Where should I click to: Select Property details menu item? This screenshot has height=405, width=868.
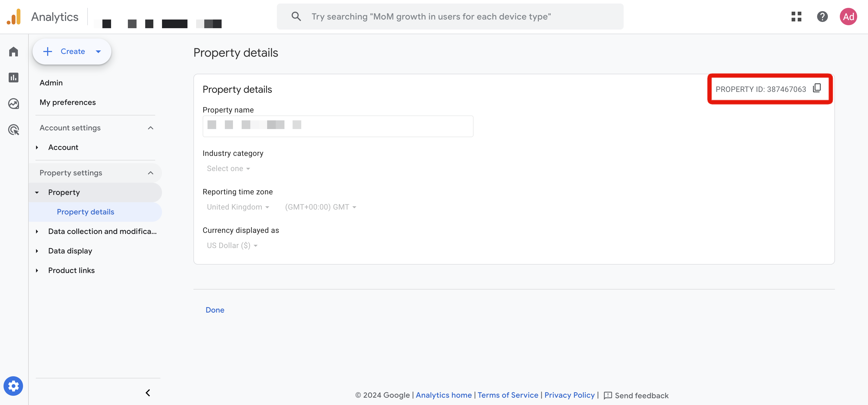tap(86, 212)
